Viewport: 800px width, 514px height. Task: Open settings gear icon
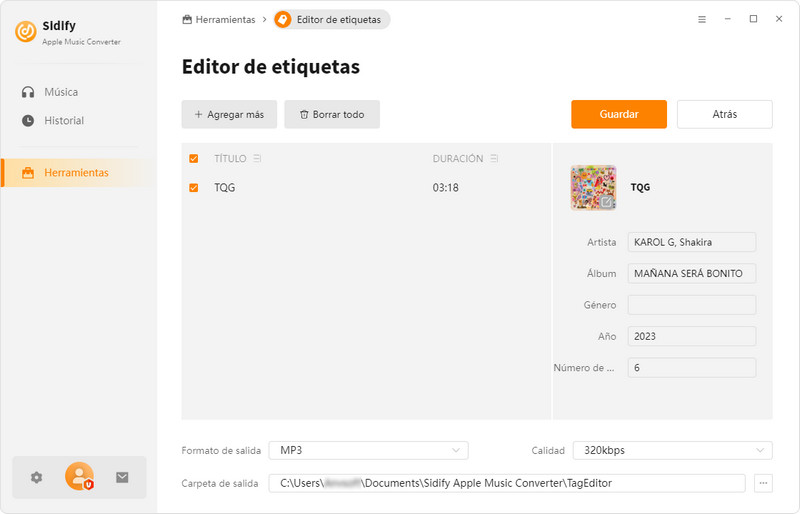click(x=36, y=477)
